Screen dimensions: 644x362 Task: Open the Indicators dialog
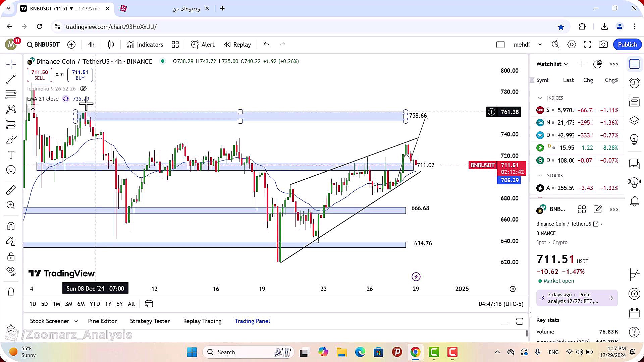145,45
